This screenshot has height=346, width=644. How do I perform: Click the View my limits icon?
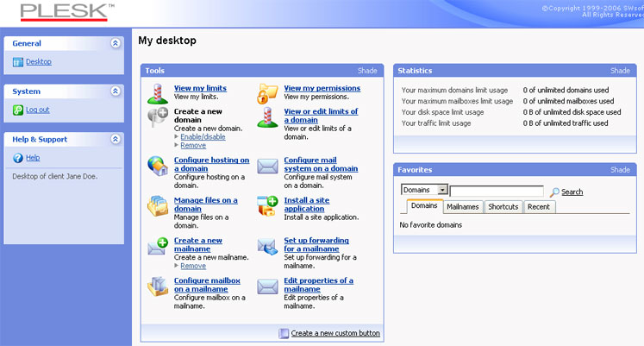tap(157, 94)
